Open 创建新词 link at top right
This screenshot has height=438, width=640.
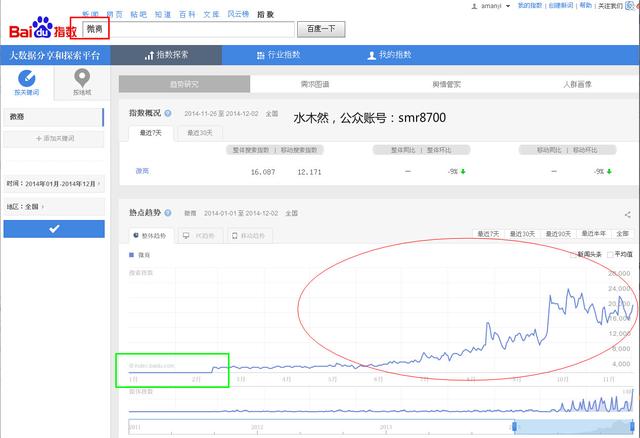561,6
